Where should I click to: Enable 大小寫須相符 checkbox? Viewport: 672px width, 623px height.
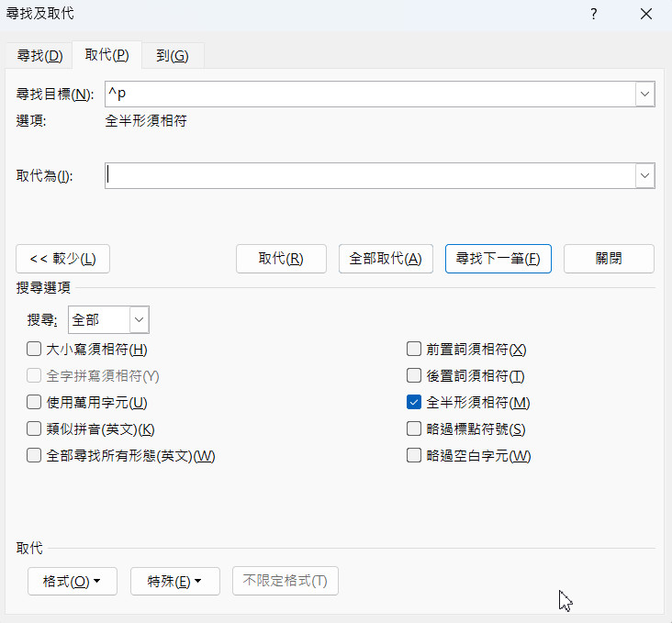(34, 349)
